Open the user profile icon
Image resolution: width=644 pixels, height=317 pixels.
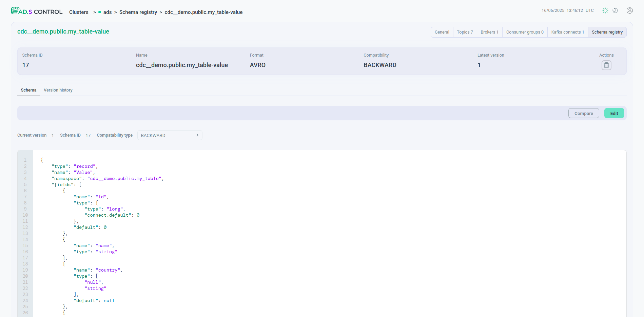click(x=630, y=11)
